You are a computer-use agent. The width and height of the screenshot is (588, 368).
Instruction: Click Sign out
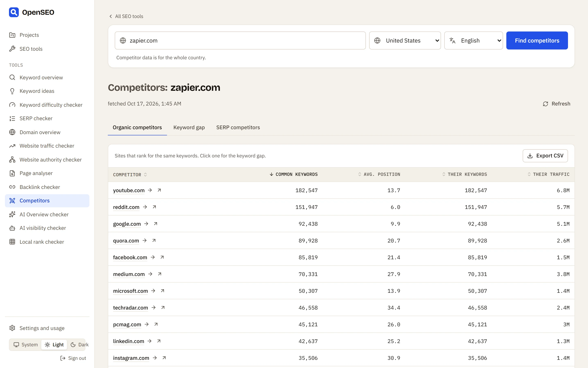(x=73, y=358)
